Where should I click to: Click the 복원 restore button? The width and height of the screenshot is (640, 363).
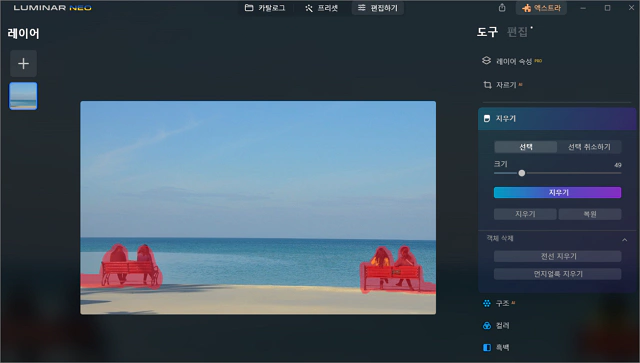pyautogui.click(x=590, y=214)
